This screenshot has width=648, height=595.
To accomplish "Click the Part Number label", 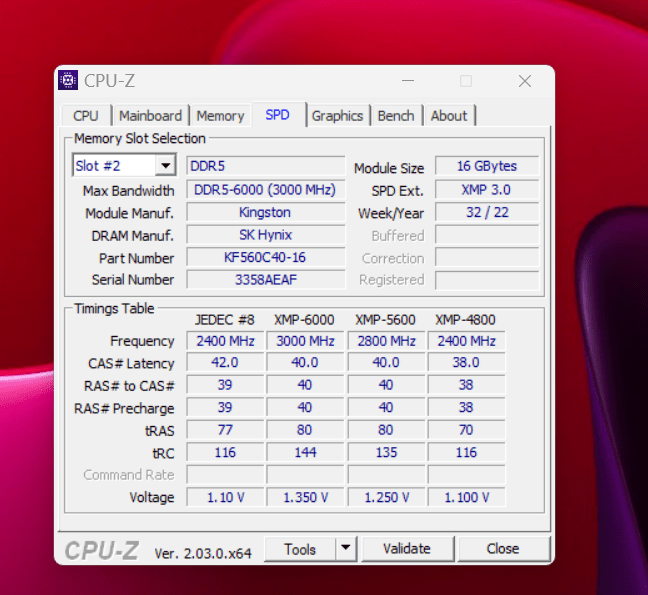I will tap(136, 258).
